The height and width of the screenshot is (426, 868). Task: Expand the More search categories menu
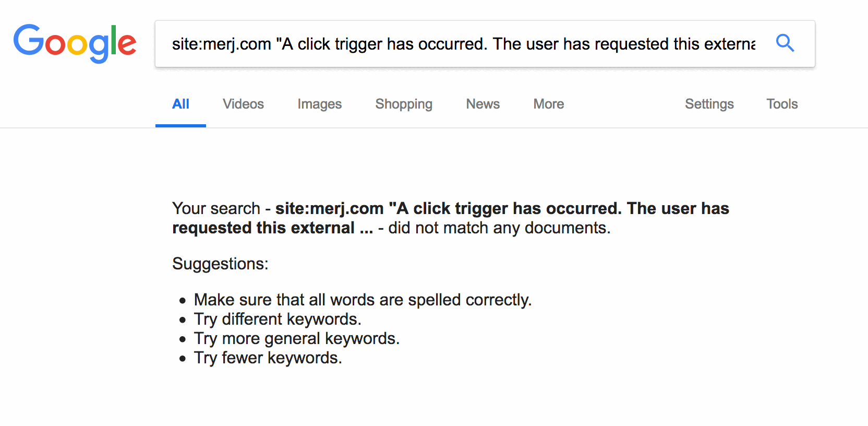[548, 104]
